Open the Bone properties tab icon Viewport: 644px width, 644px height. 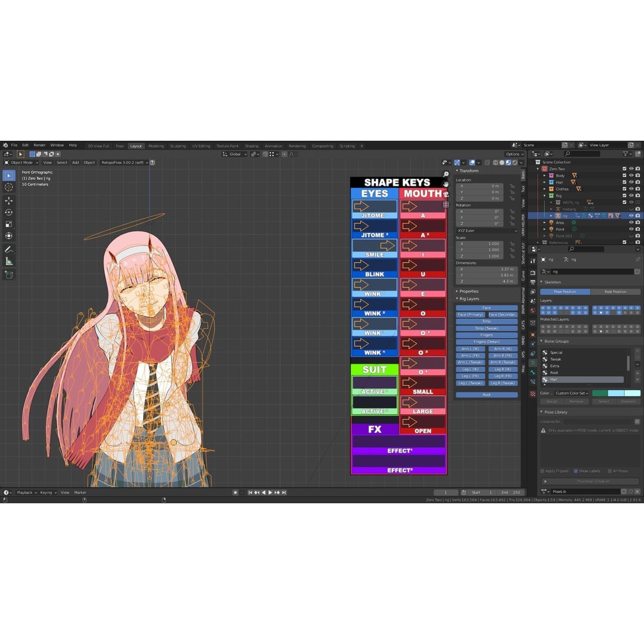point(532,373)
